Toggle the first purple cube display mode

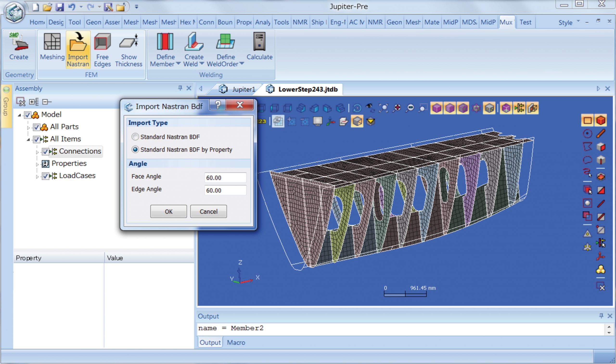click(437, 108)
